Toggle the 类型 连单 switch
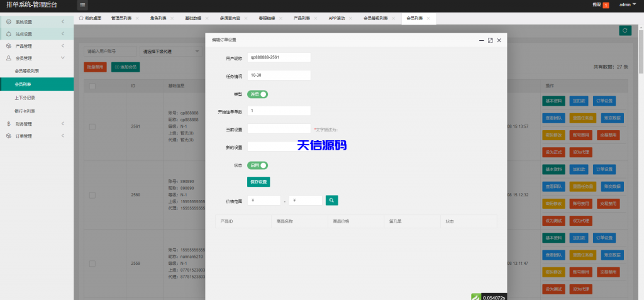This screenshot has height=300, width=644. coord(257,94)
